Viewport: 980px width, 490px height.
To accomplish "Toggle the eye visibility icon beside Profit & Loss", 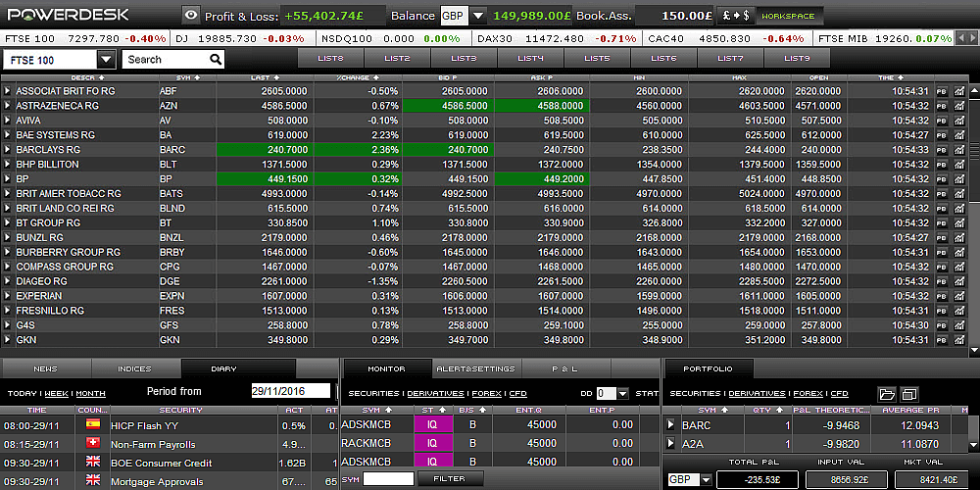I will [x=191, y=15].
